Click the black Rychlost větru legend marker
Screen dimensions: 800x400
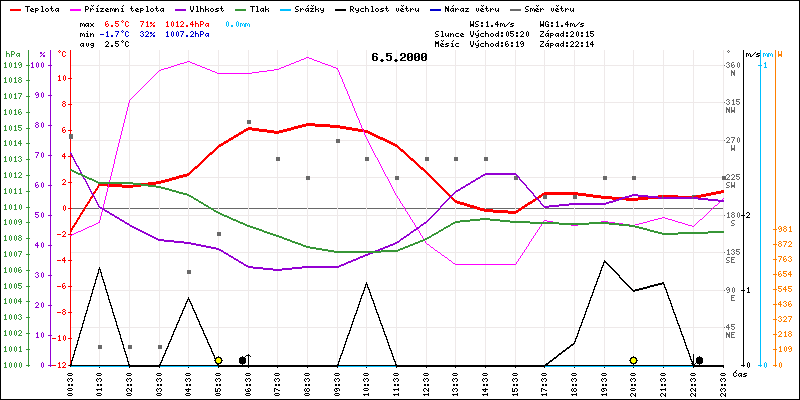346,7
